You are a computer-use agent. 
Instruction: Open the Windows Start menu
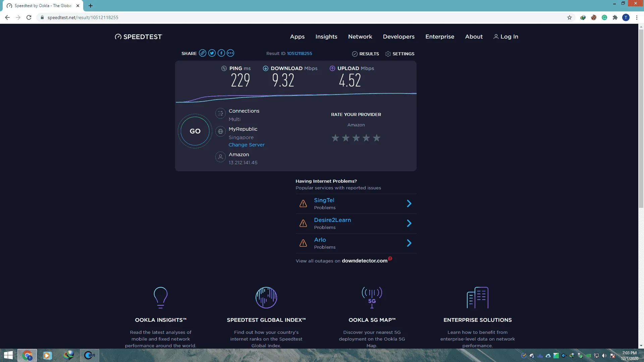8,355
